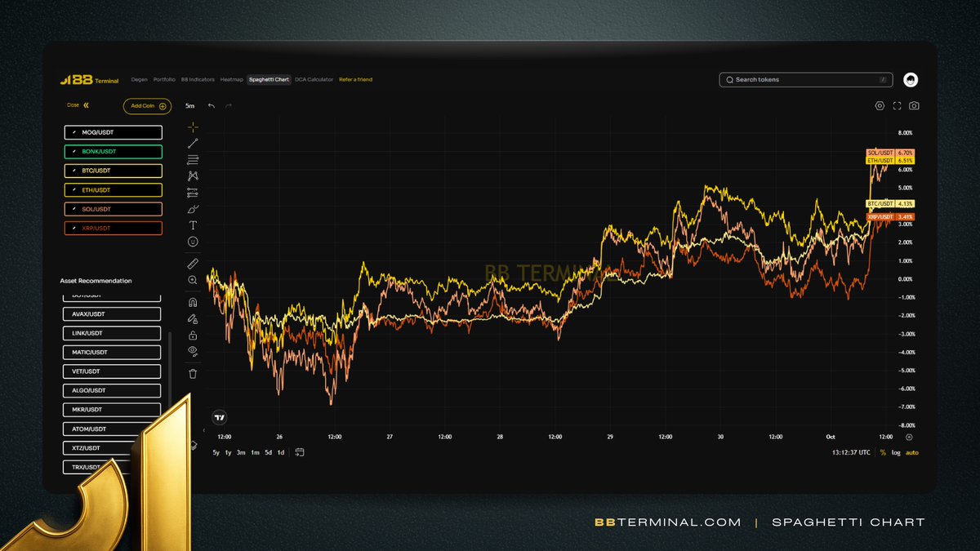The image size is (980, 551).
Task: Open the DCA Calculator page
Action: [x=314, y=79]
